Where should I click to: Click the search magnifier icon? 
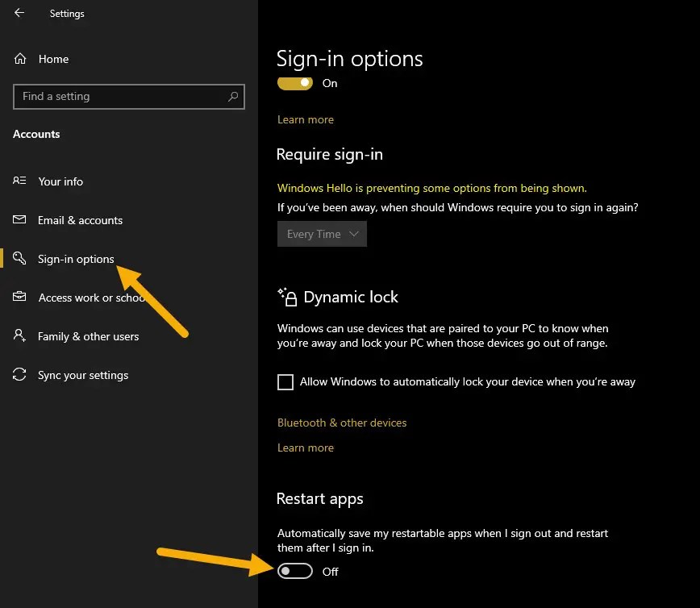(233, 96)
